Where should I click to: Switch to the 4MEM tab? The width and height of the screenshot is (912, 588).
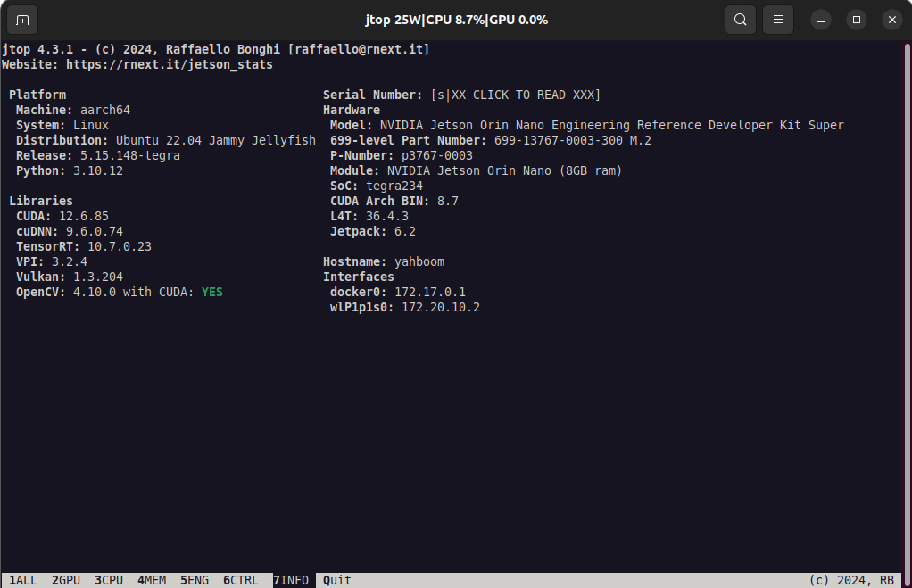pos(152,581)
